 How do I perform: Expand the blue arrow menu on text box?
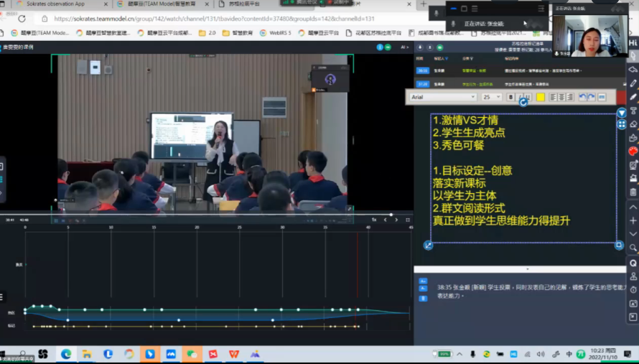(x=622, y=113)
